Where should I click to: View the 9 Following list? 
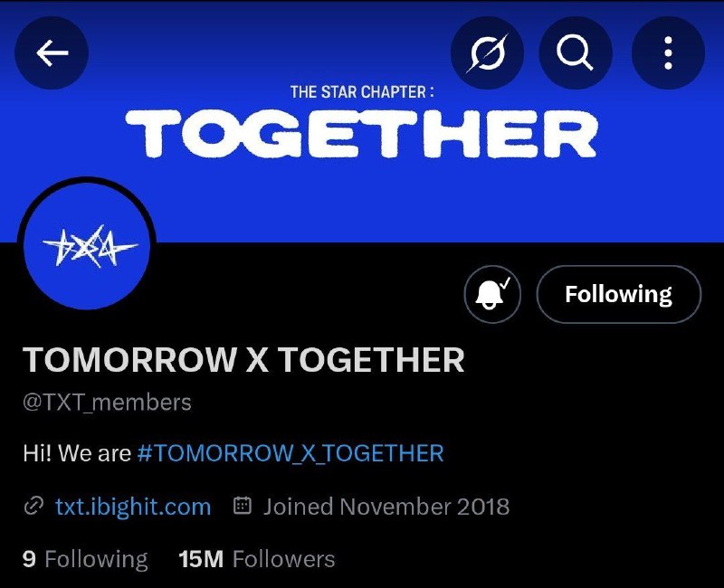click(x=85, y=559)
